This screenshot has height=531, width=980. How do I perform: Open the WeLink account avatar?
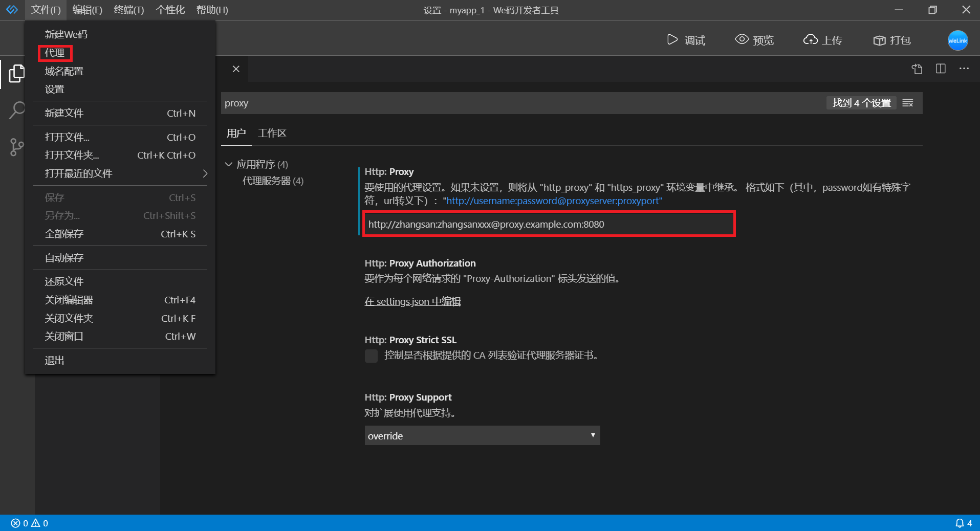[957, 40]
